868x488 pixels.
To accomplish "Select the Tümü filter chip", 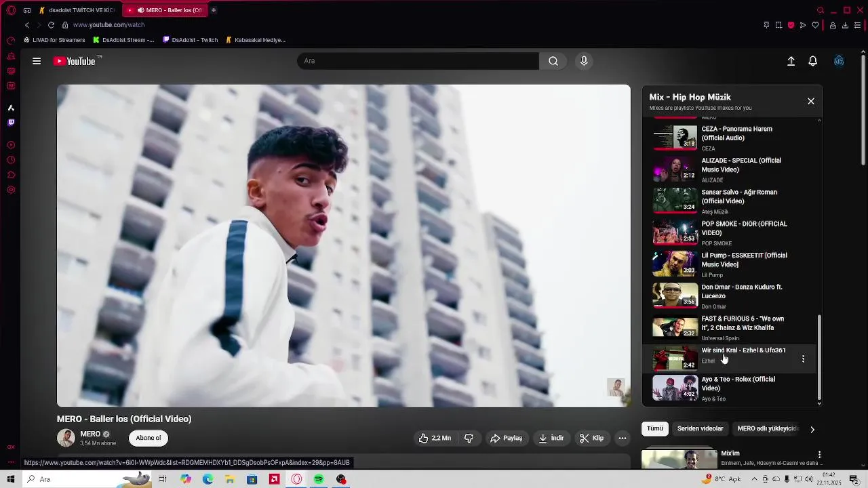I will 655,428.
